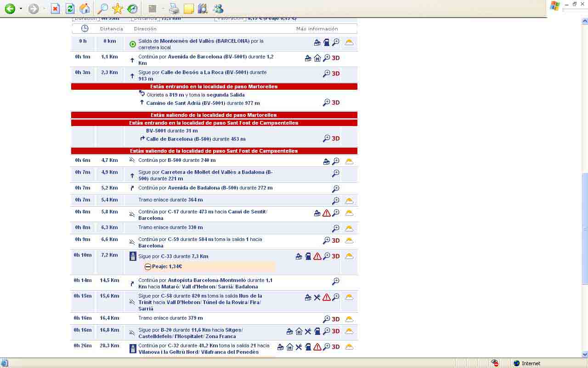Viewport: 588px width, 368px height.
Task: Click the hotel icon in the B-20 row
Action: click(x=299, y=331)
